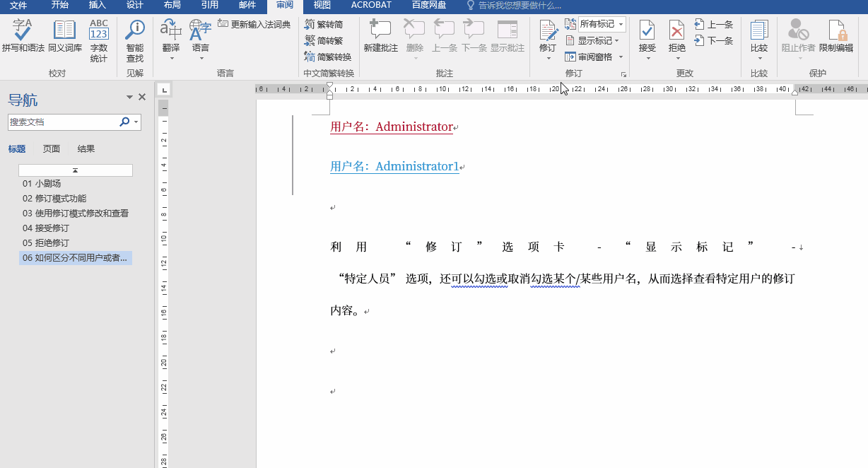Screen dimensions: 868x468
Task: Click inside the 搜索文档 search box
Action: [x=64, y=122]
